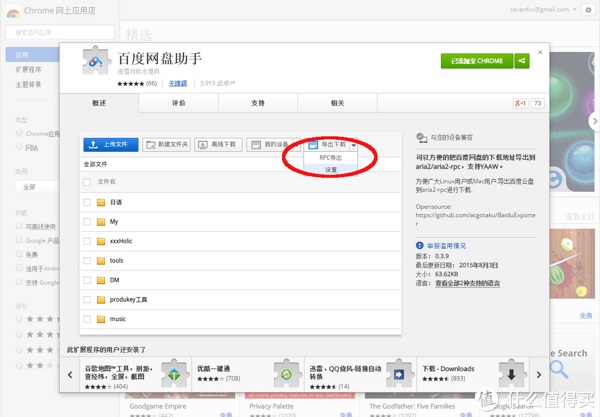Show previous related extensions with left arrow
600x417 pixels.
[x=70, y=375]
